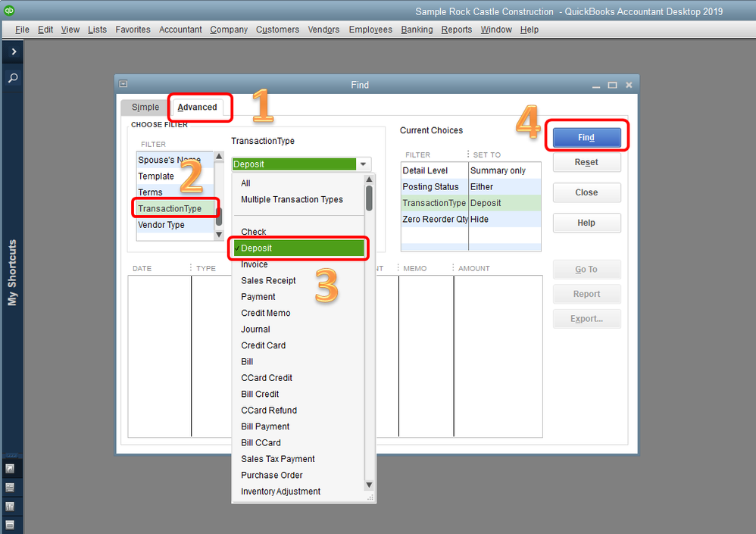Select Template in the filter list
This screenshot has height=534, width=756.
[x=175, y=176]
